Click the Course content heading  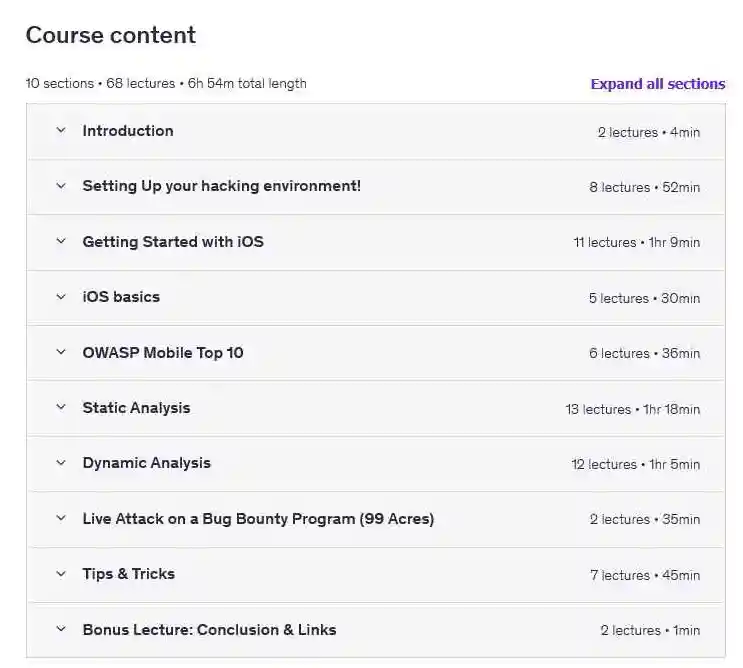[111, 35]
